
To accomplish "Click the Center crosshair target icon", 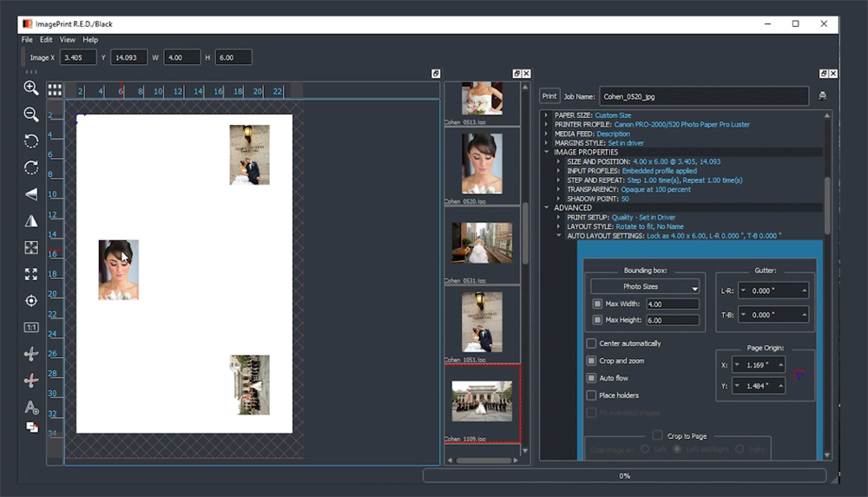I will pos(31,301).
